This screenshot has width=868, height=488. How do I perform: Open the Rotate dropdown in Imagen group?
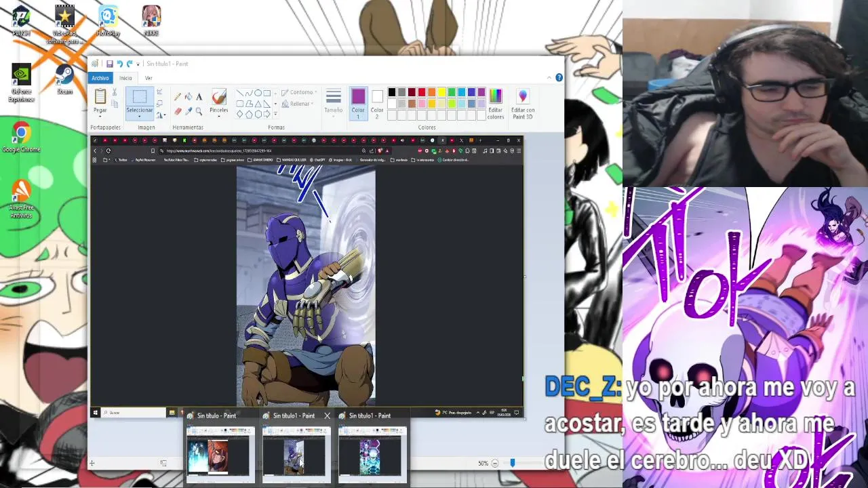coord(161,115)
